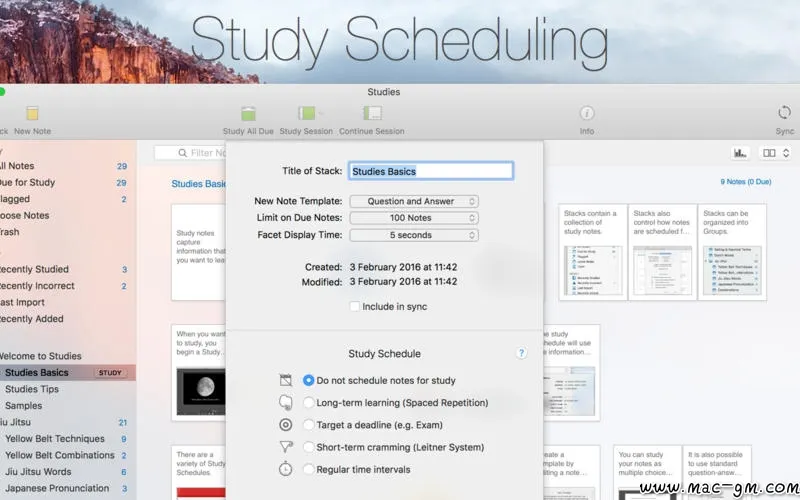Click the no-schedule calendar icon

click(x=286, y=380)
